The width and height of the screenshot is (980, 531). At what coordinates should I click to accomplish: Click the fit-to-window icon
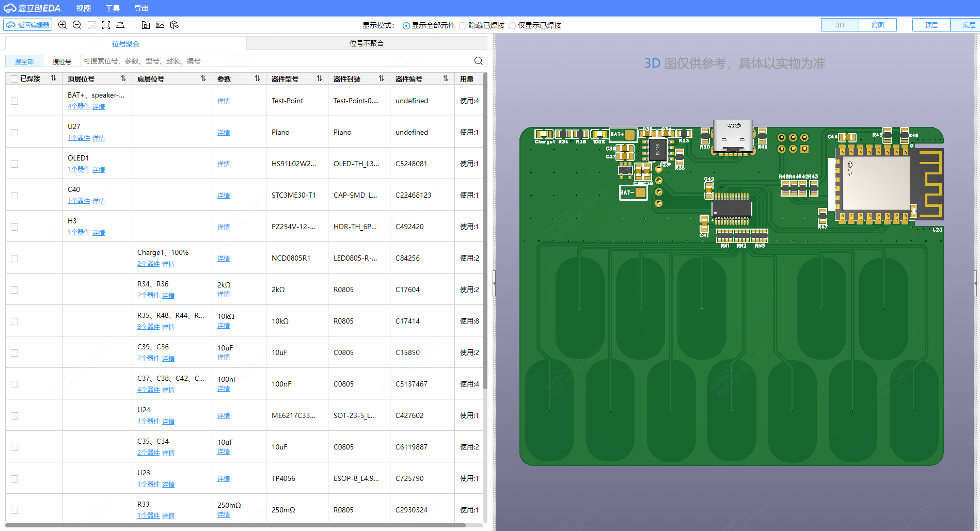(106, 25)
